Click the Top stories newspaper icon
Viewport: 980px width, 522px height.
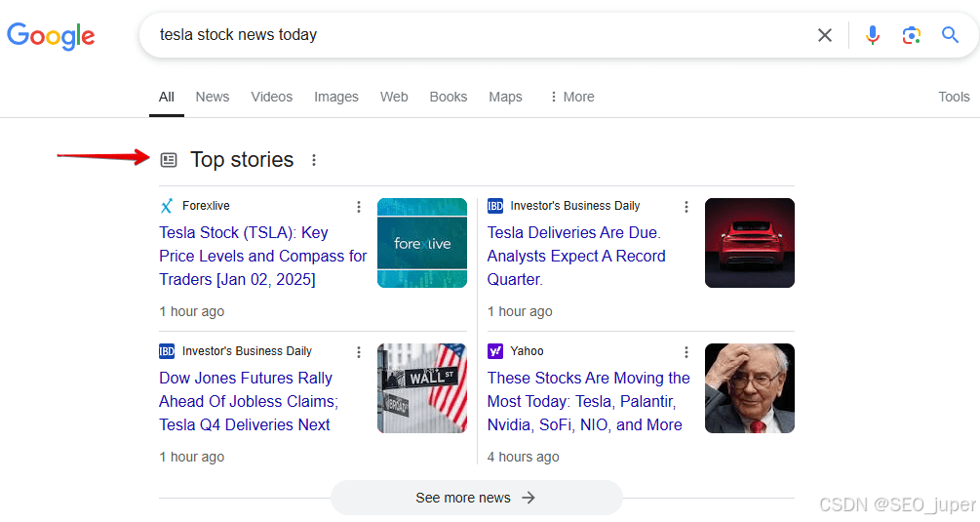[x=169, y=160]
